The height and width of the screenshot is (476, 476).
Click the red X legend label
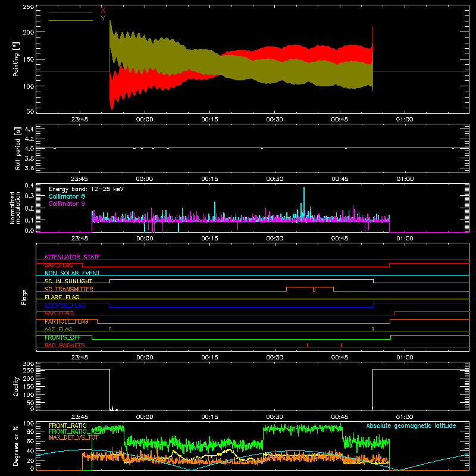(103, 11)
